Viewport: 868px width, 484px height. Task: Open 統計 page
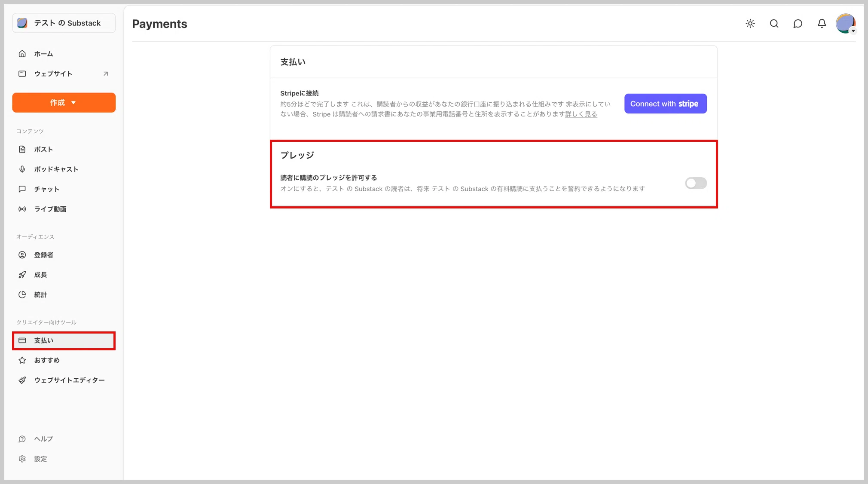pos(64,294)
